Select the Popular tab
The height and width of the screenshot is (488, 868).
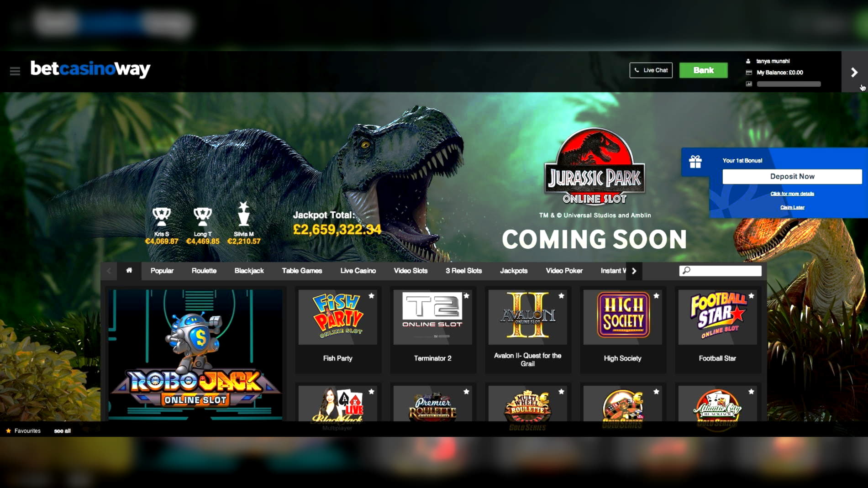coord(162,271)
